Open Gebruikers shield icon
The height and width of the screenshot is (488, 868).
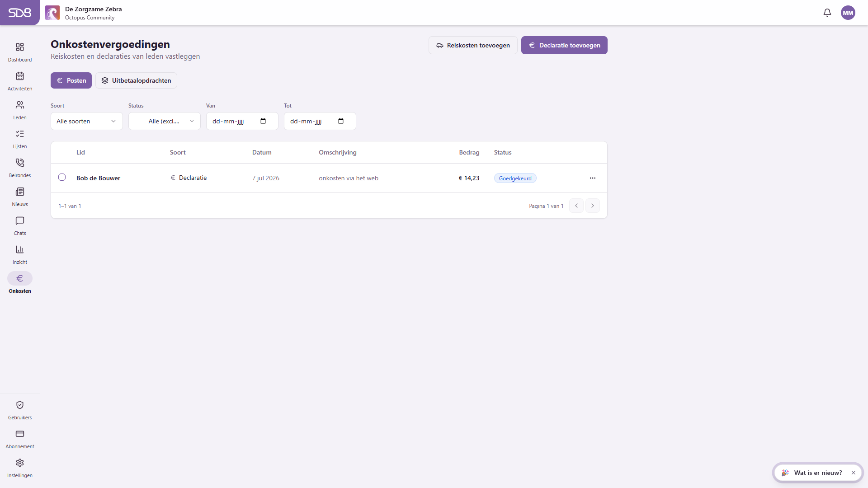pyautogui.click(x=20, y=405)
